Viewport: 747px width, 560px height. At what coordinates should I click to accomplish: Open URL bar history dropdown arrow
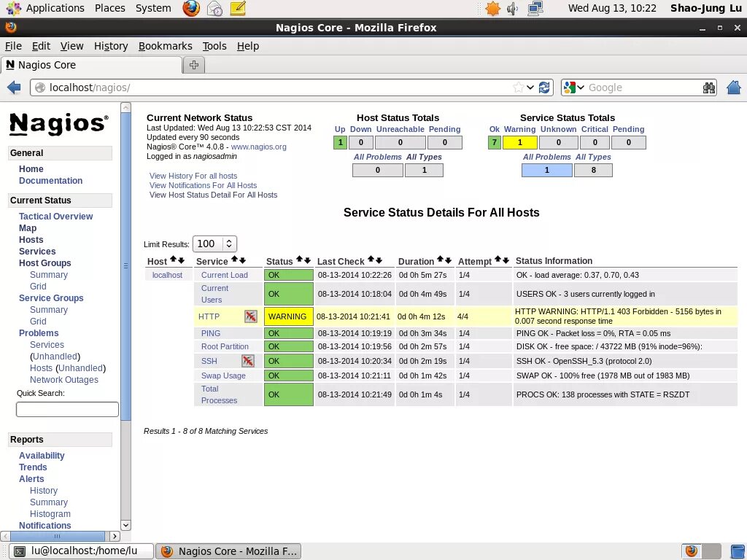(x=530, y=87)
